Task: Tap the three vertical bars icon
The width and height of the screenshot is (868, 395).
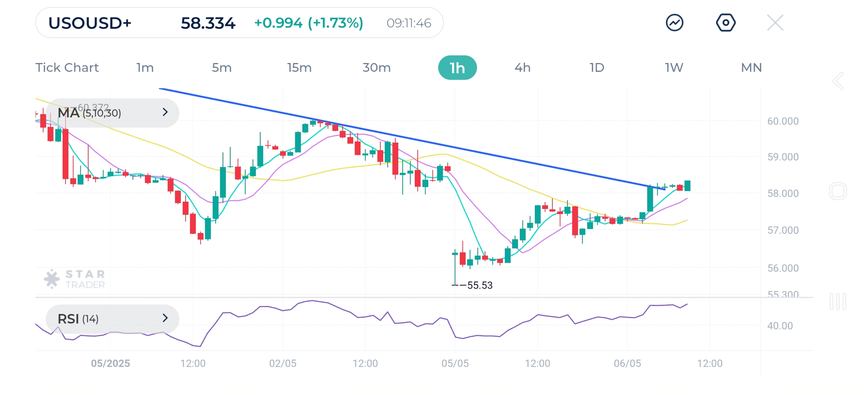Action: pos(837,301)
